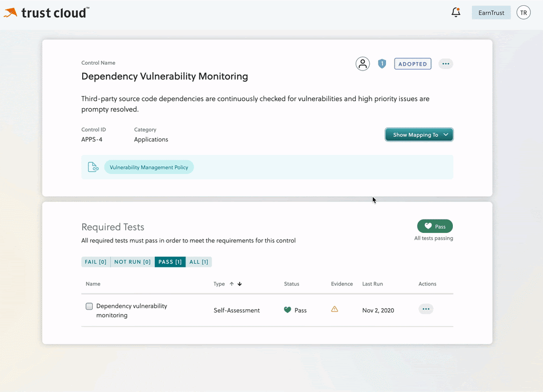Click the trust cloud logo
This screenshot has width=543, height=392.
pos(46,13)
